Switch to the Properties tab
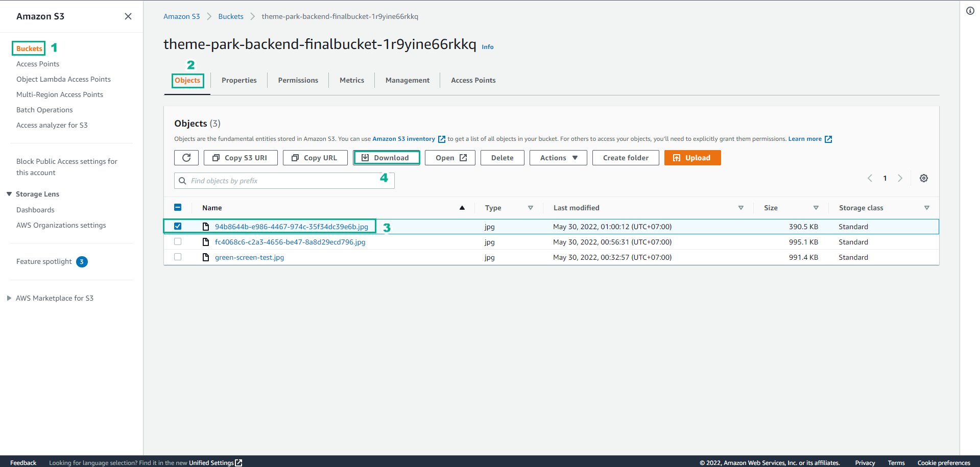This screenshot has width=980, height=467. pyautogui.click(x=239, y=80)
